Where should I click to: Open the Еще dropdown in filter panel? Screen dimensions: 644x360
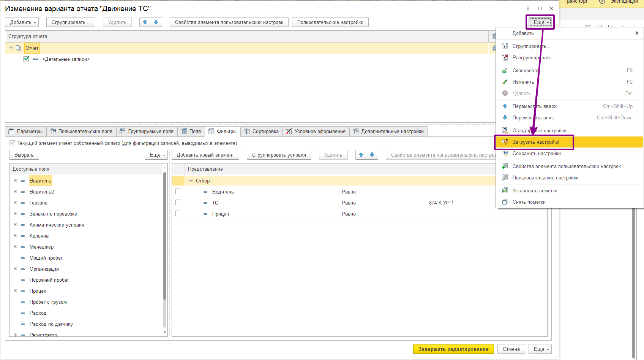tap(156, 155)
